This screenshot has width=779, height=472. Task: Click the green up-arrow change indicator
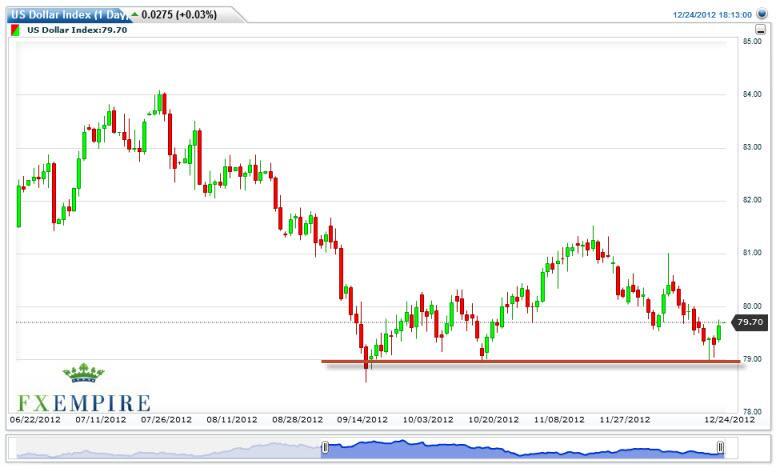[134, 14]
